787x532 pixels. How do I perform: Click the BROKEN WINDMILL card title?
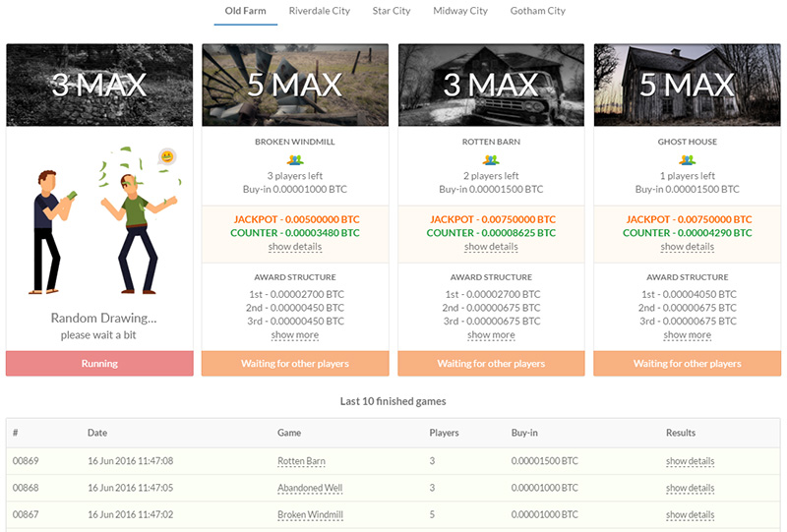(x=295, y=142)
